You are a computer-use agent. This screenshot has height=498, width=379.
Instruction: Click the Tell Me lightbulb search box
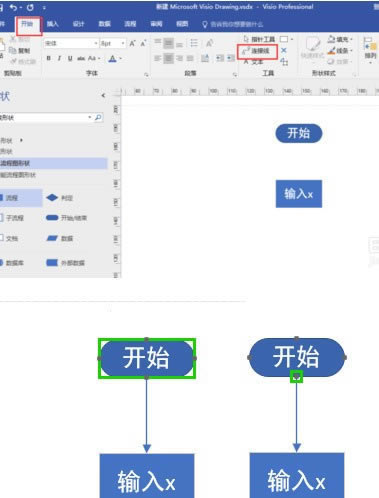(x=233, y=24)
